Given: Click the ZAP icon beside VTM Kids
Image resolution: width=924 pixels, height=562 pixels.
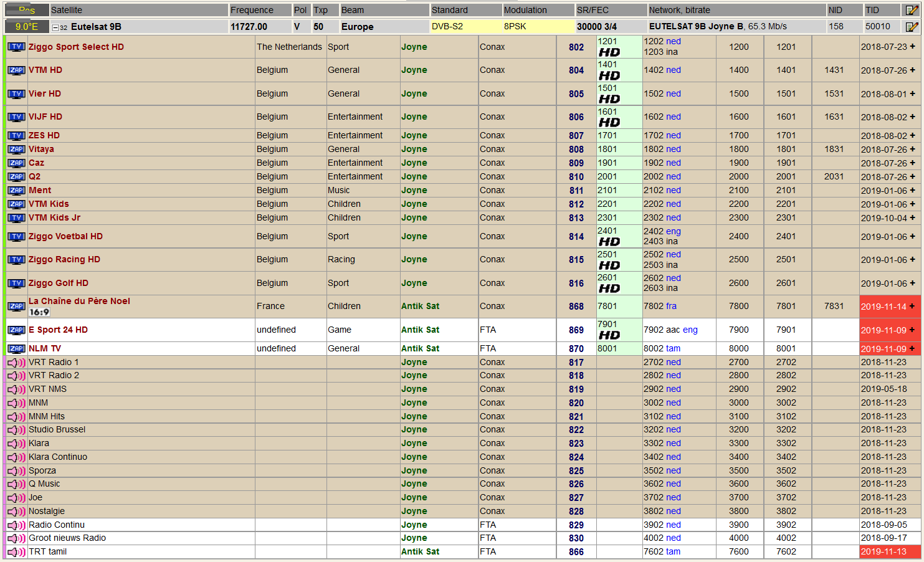Looking at the screenshot, I should point(16,204).
